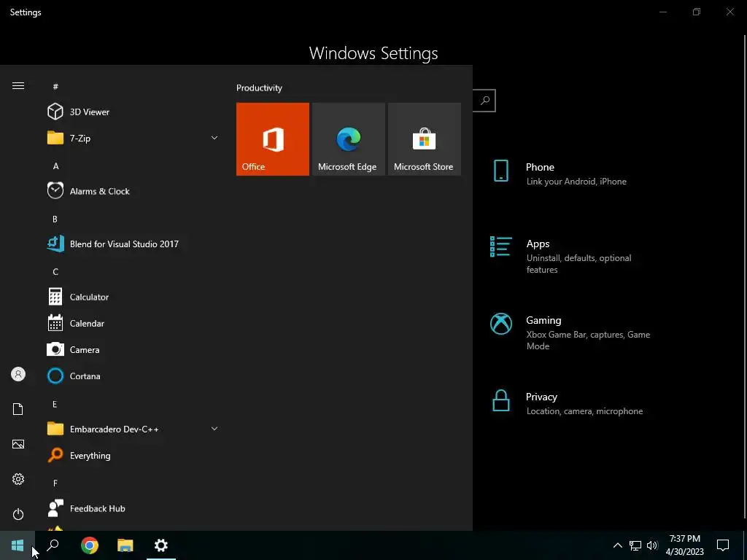Click the Settings search magnifier icon

click(485, 101)
